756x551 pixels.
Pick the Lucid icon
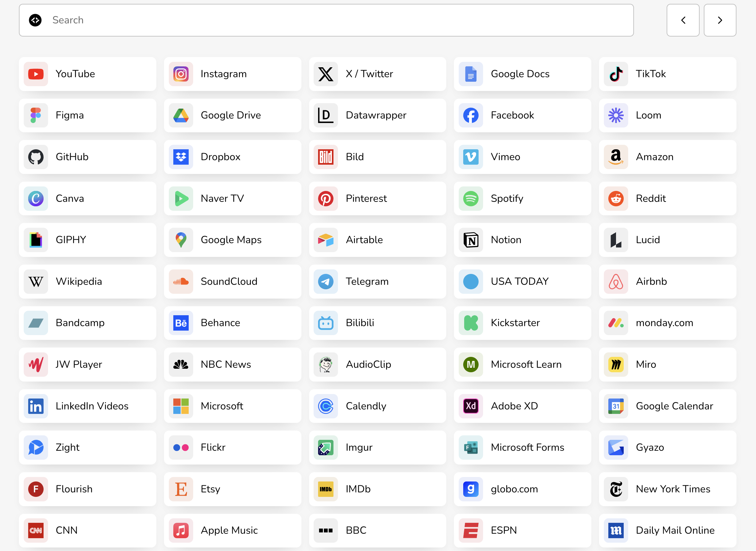pyautogui.click(x=616, y=240)
